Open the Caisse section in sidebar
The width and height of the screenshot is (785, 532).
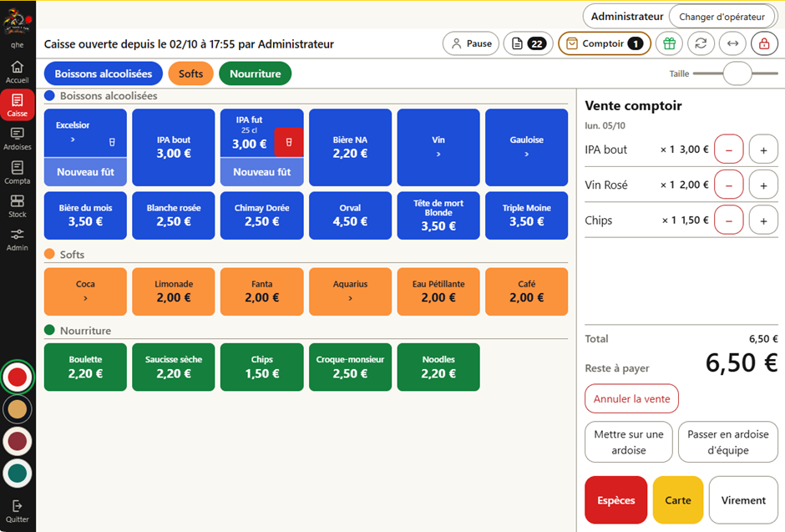point(18,105)
